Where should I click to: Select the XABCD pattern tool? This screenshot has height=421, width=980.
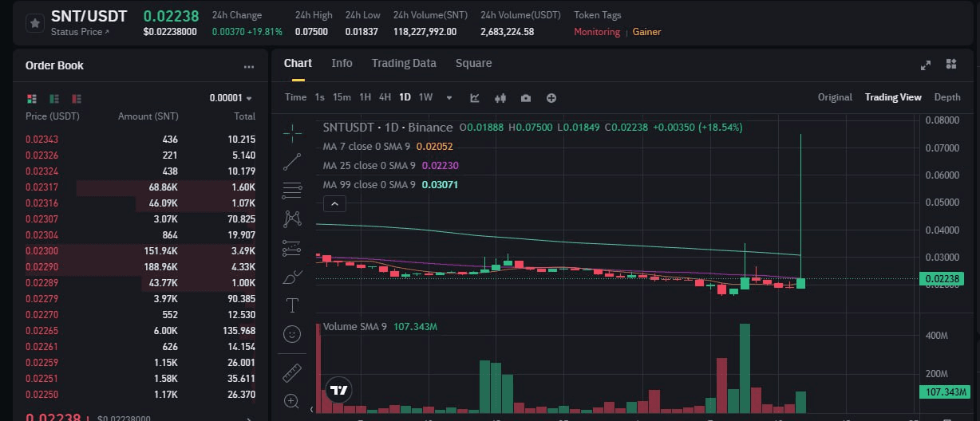[293, 218]
